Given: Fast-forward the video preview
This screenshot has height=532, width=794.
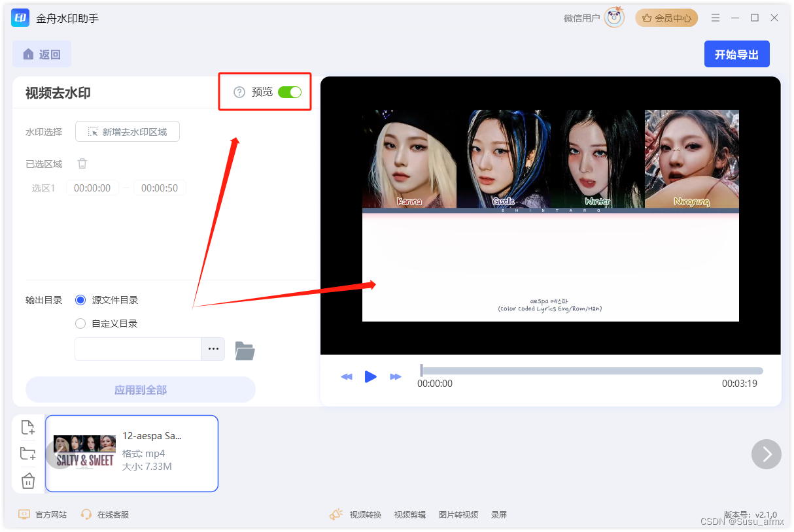Looking at the screenshot, I should coord(395,376).
